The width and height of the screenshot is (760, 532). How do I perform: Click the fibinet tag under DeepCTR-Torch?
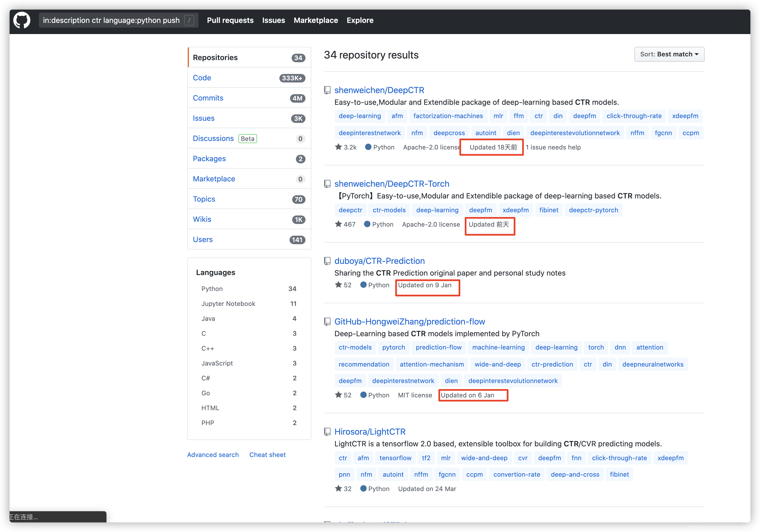[x=548, y=210]
